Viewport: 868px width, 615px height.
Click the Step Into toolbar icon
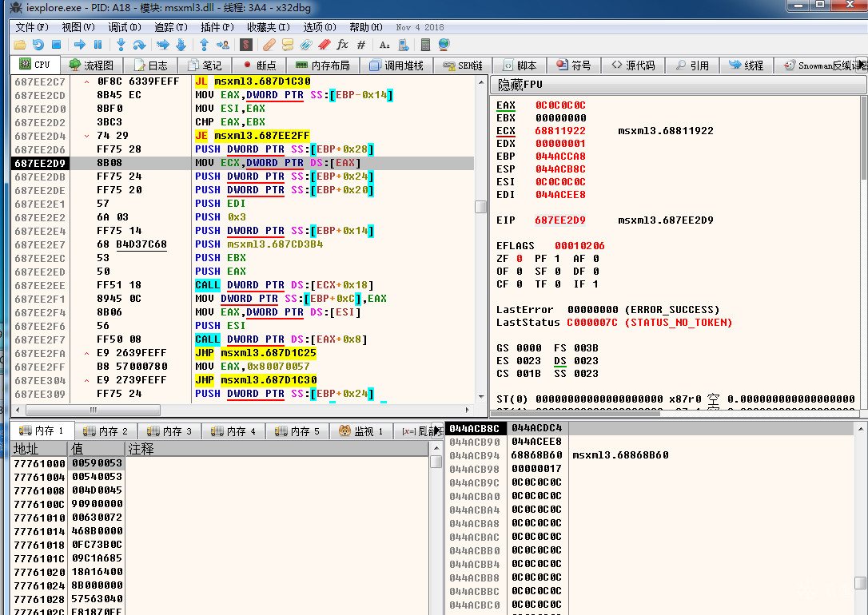[x=121, y=45]
